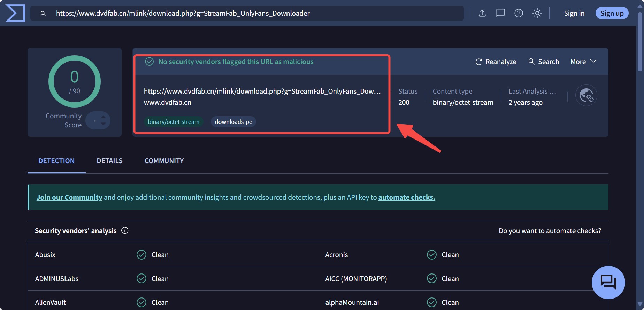The image size is (644, 310).
Task: Open the floating chat bubble button
Action: coord(608,282)
